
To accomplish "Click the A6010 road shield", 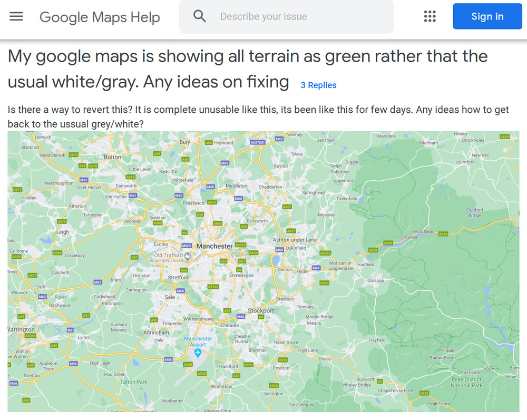I will point(240,245).
